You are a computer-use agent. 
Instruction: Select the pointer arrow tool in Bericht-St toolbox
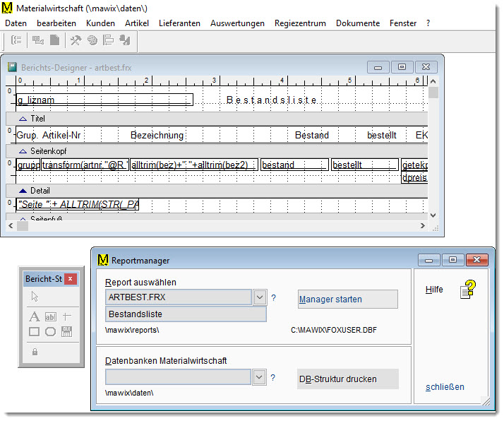[x=35, y=297]
